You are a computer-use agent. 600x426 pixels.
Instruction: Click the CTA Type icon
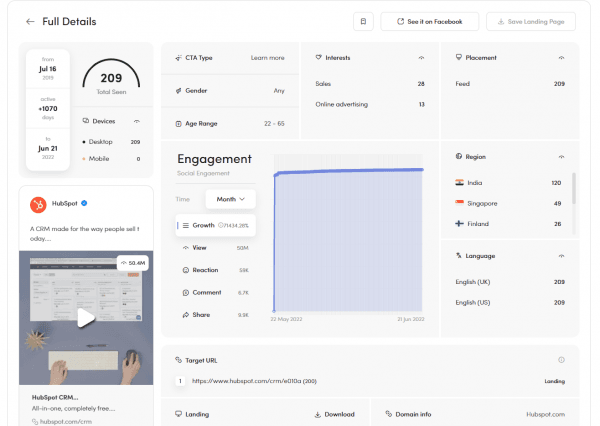click(x=178, y=58)
